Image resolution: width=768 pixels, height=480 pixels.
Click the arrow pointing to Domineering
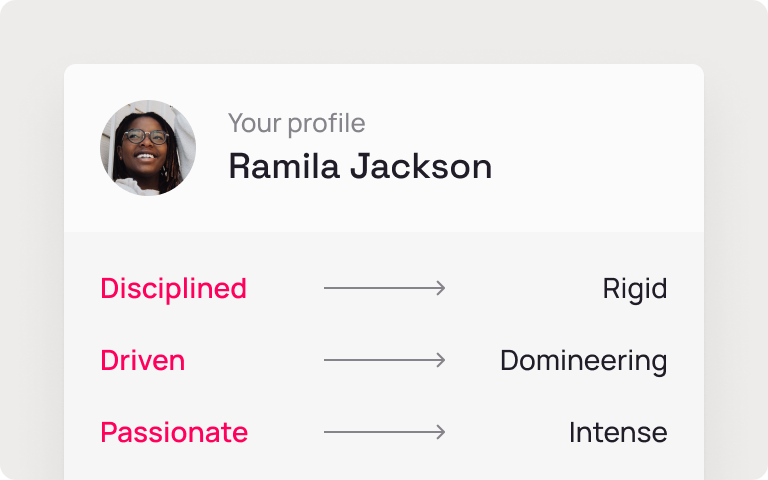tap(384, 360)
